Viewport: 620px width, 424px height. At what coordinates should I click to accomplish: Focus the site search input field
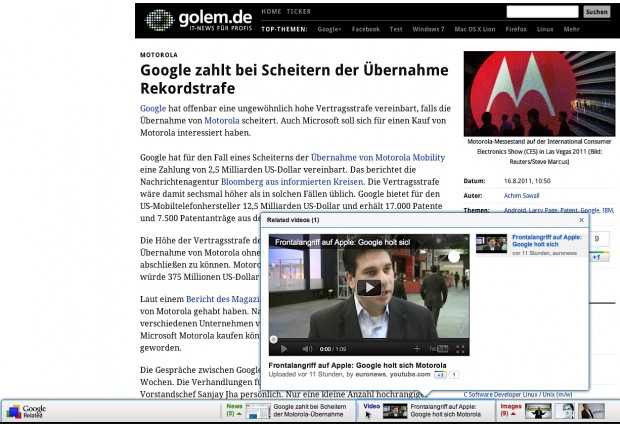[542, 12]
